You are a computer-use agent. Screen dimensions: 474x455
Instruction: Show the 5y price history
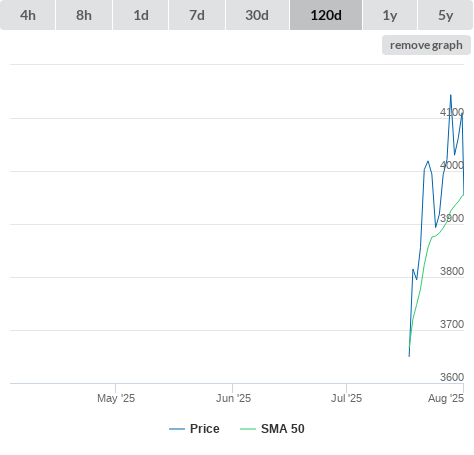[x=446, y=15]
